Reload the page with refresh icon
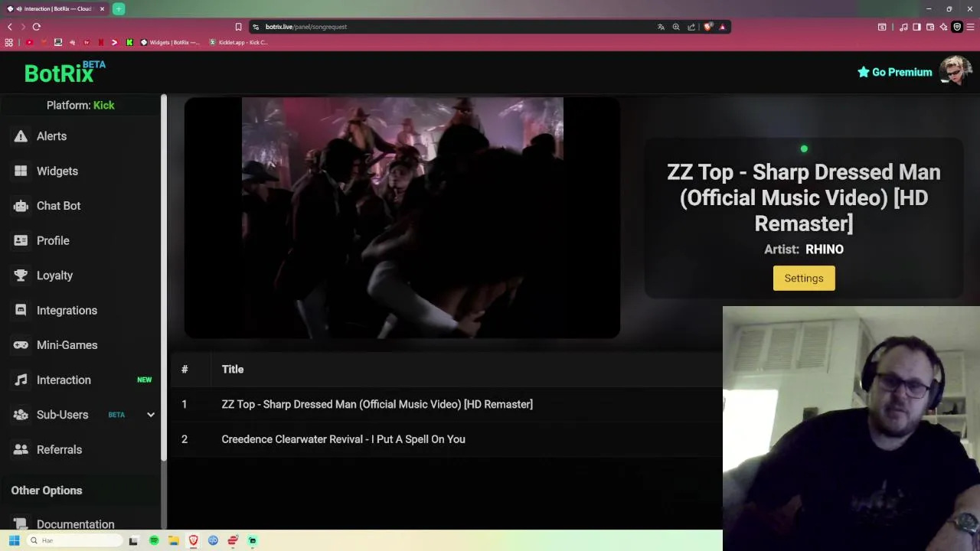The image size is (980, 551). (x=36, y=27)
